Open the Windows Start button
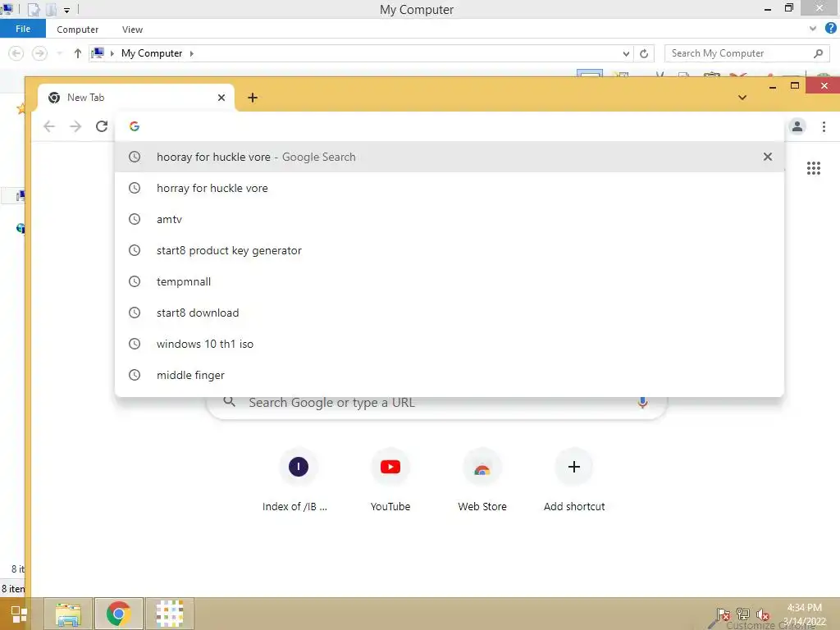This screenshot has width=840, height=630. pyautogui.click(x=19, y=614)
